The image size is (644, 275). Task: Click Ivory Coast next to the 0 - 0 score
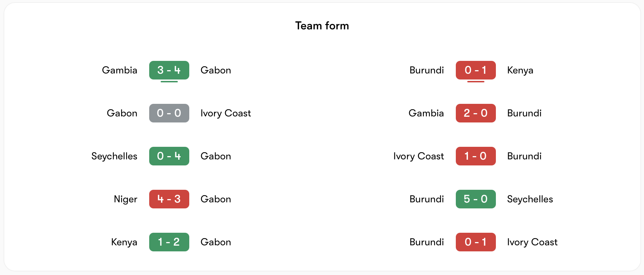tap(225, 113)
